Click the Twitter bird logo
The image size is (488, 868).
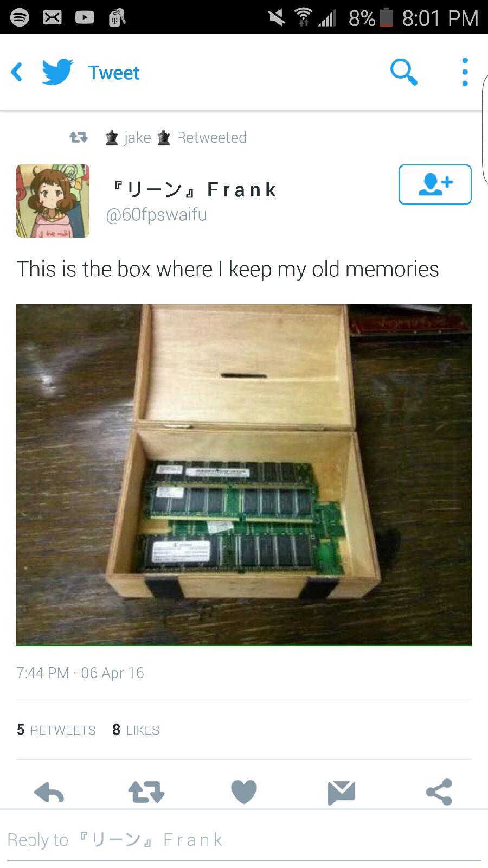(57, 72)
